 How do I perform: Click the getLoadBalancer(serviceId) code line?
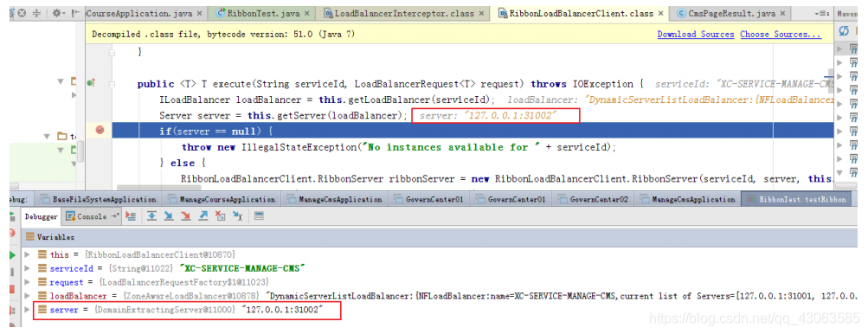tap(327, 100)
